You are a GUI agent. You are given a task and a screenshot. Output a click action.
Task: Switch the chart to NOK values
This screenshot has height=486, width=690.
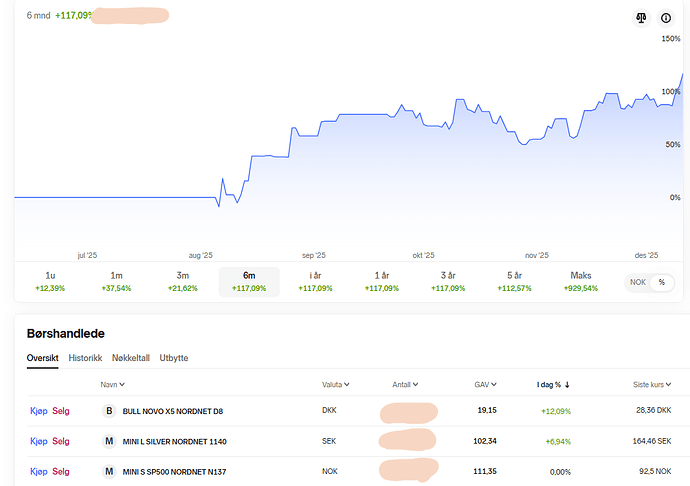[x=636, y=283]
